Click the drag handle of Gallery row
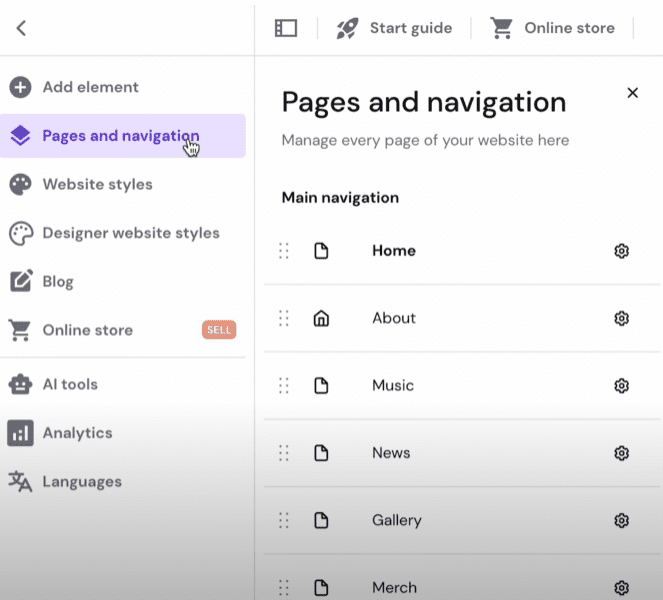 284,520
